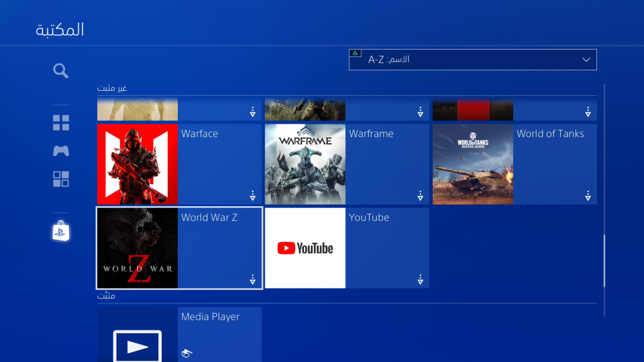Select the all items grid icon
This screenshot has height=362, width=644.
(61, 123)
